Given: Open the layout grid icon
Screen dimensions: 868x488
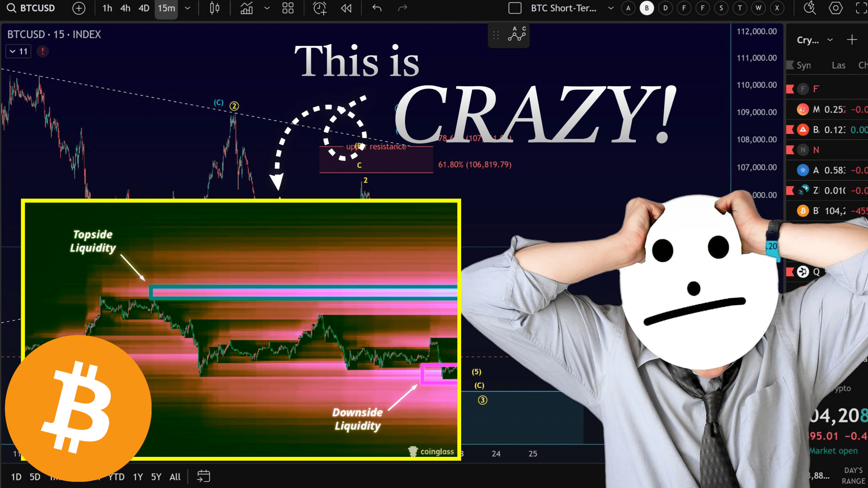Looking at the screenshot, I should click(288, 8).
